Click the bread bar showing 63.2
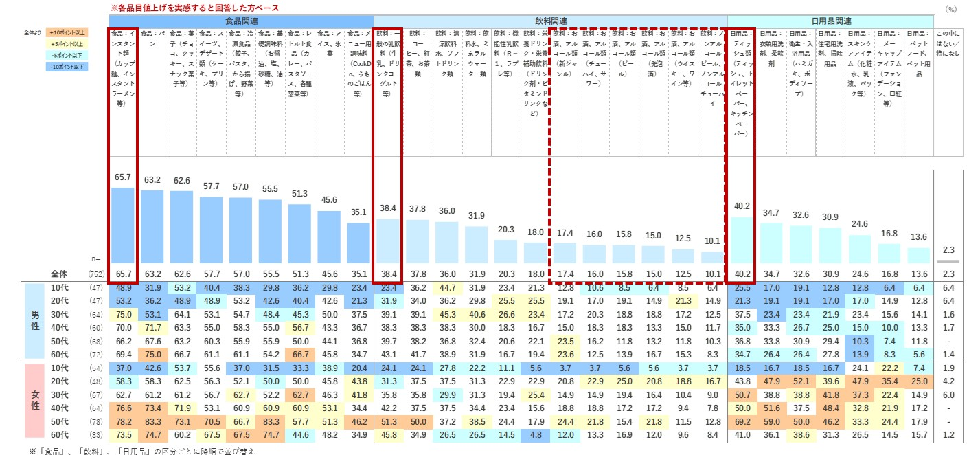The height and width of the screenshot is (455, 980). (x=152, y=228)
